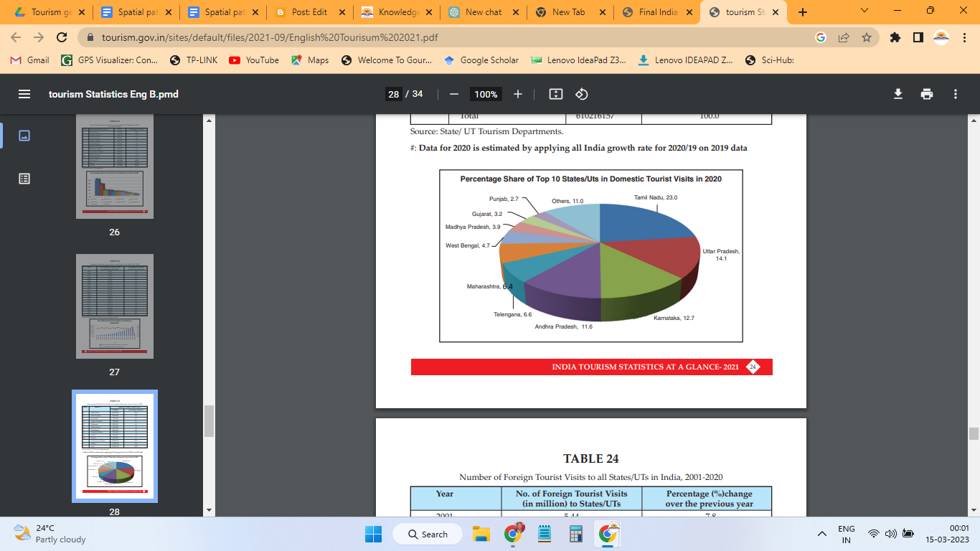Zoom out the PDF with minus icon
Screen dimensions: 980x551
453,94
